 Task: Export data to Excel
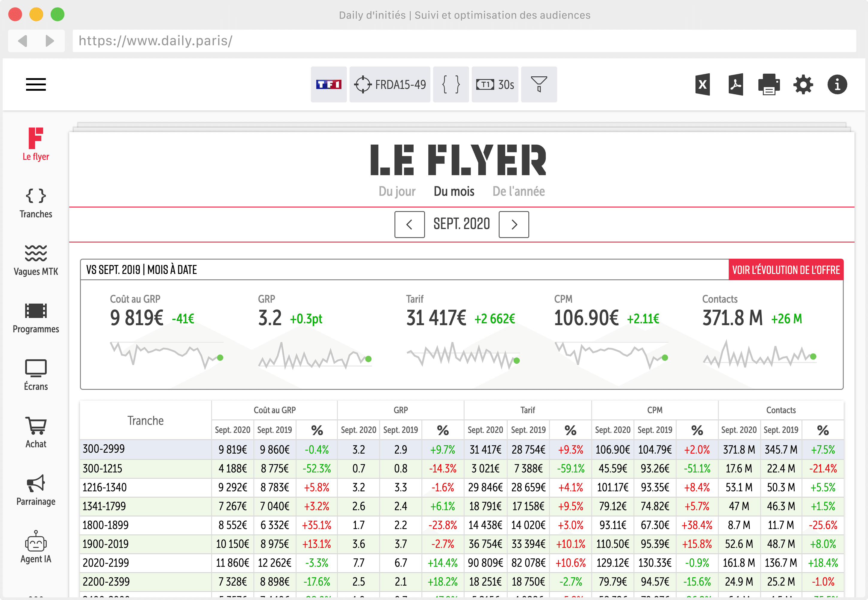(702, 85)
